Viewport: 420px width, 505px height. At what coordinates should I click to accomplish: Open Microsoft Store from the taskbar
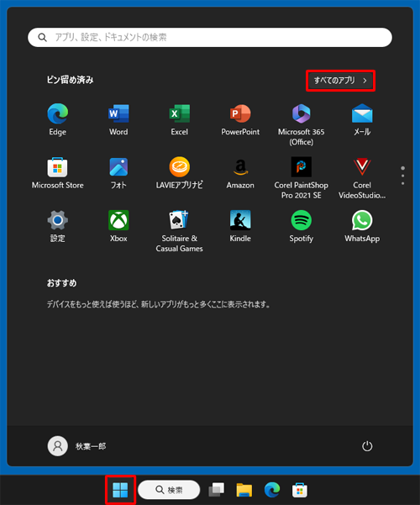tap(300, 490)
